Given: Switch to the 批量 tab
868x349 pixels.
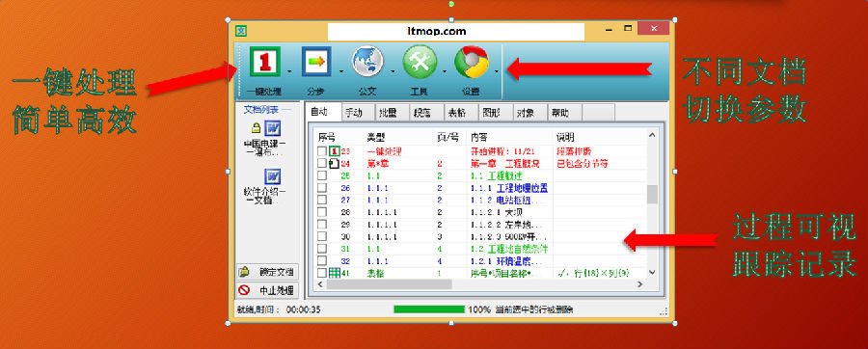Looking at the screenshot, I should click(x=393, y=113).
